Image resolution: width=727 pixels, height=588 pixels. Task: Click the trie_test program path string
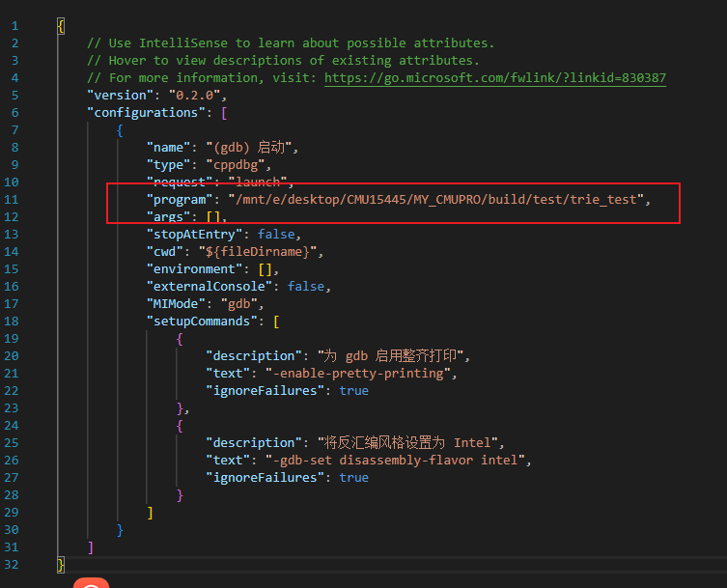pos(436,200)
